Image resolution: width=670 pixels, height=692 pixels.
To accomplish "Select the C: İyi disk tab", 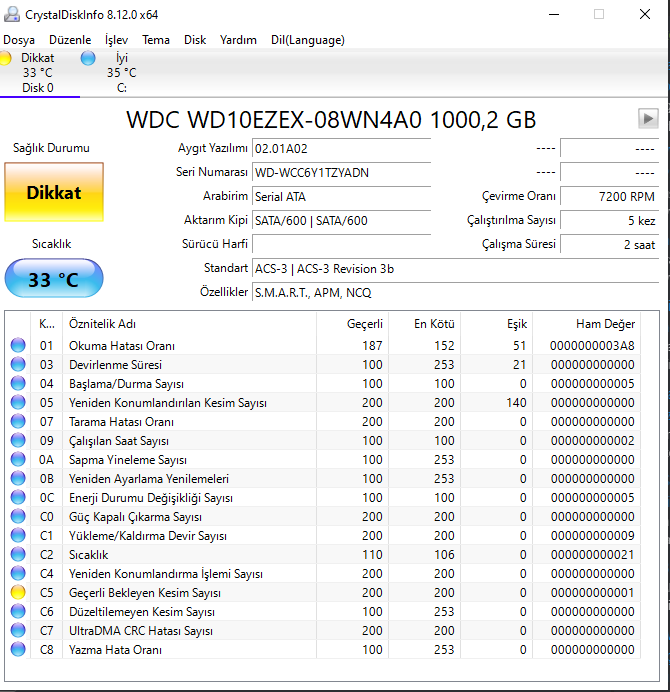I will (121, 73).
